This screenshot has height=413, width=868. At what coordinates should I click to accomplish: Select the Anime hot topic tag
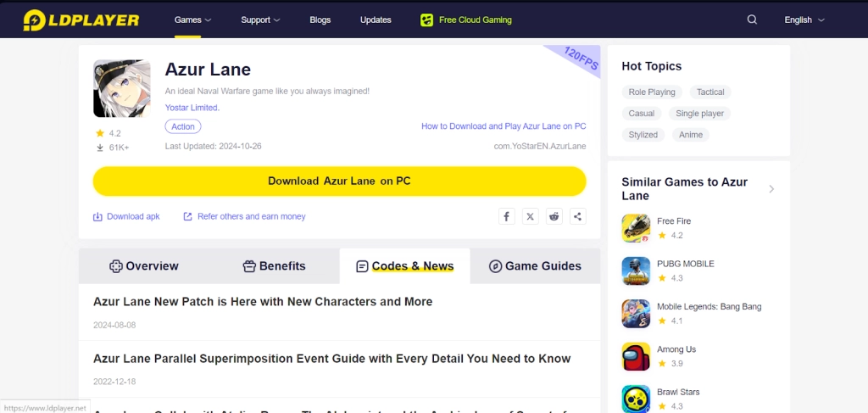tap(690, 135)
